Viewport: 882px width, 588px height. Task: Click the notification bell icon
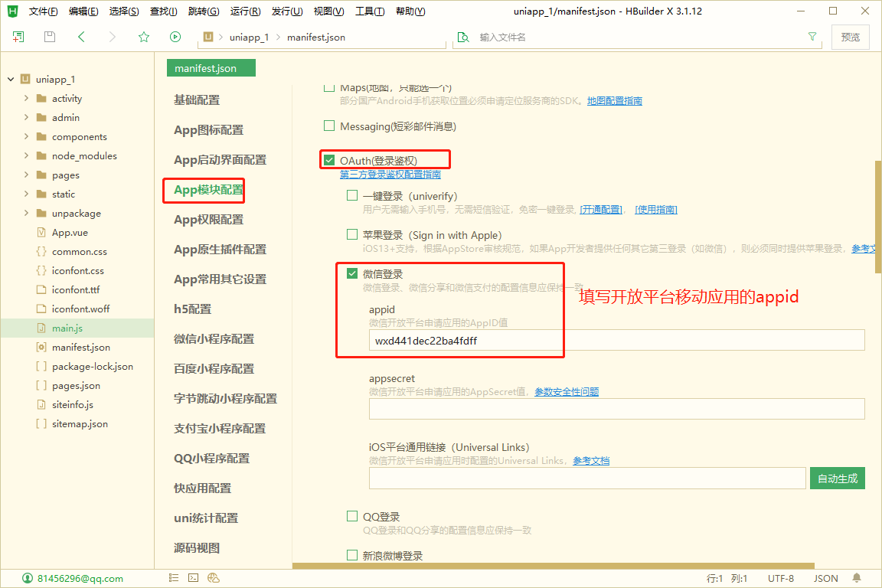tap(857, 578)
